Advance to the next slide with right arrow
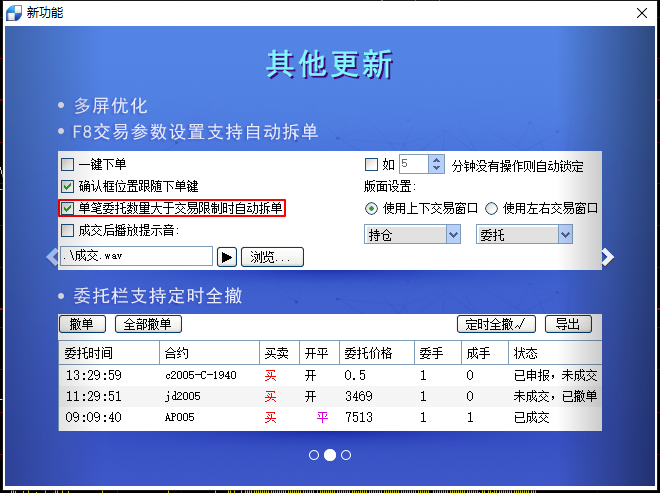The height and width of the screenshot is (493, 660). pyautogui.click(x=606, y=258)
